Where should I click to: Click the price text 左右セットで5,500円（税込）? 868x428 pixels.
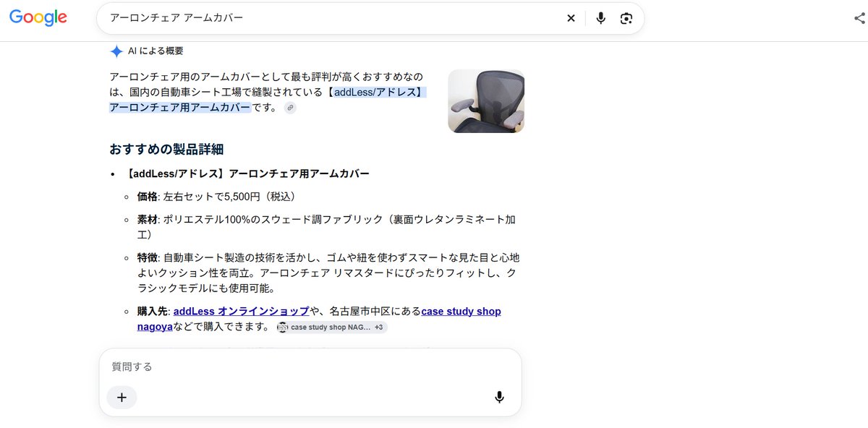click(230, 197)
